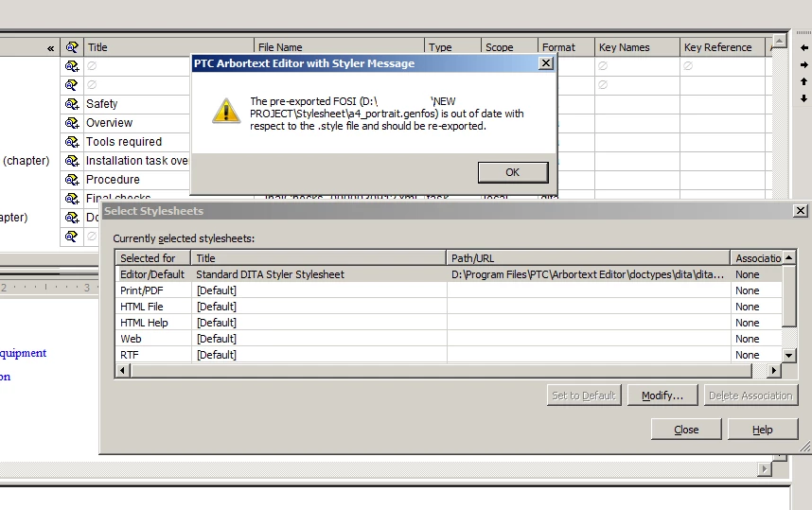Click the resource icon in the column header

(72, 47)
